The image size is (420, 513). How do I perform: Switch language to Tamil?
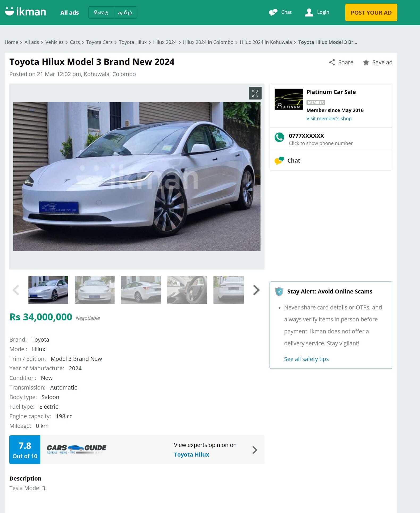[x=125, y=13]
